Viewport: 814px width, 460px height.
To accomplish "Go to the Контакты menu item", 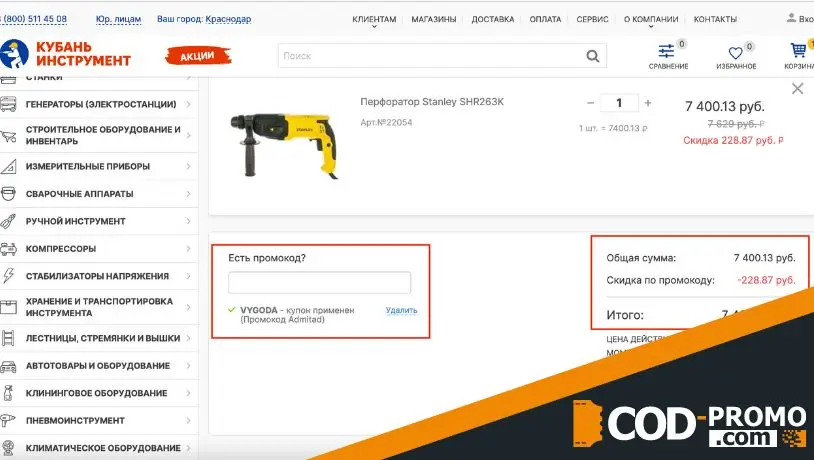I will (x=715, y=19).
